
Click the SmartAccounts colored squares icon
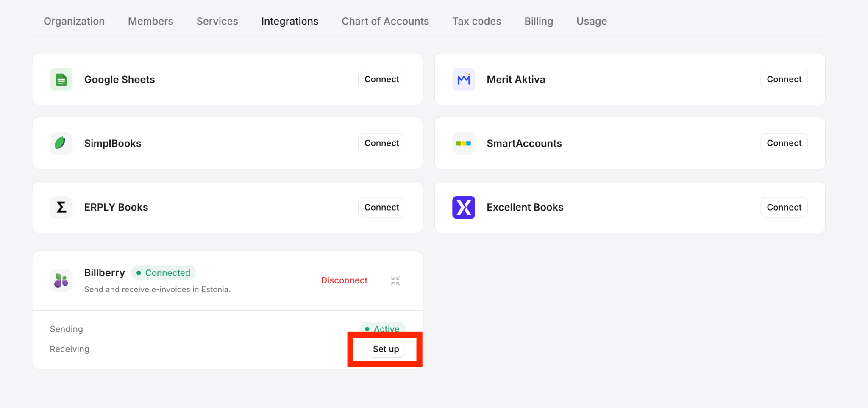[464, 143]
